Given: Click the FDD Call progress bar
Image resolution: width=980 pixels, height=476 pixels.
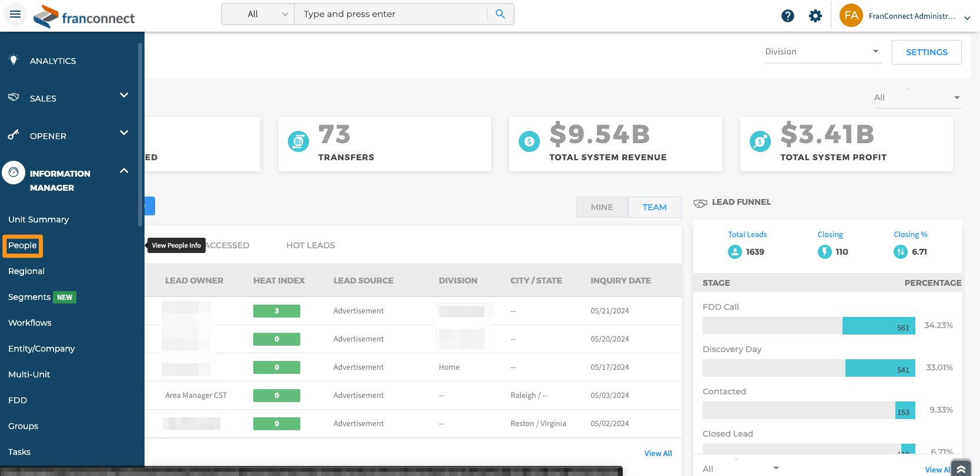Looking at the screenshot, I should point(809,326).
